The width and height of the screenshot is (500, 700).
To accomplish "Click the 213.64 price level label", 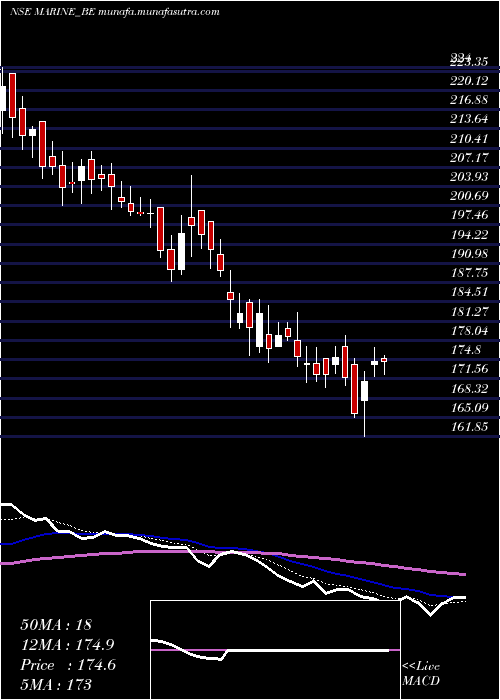I will 469,120.
